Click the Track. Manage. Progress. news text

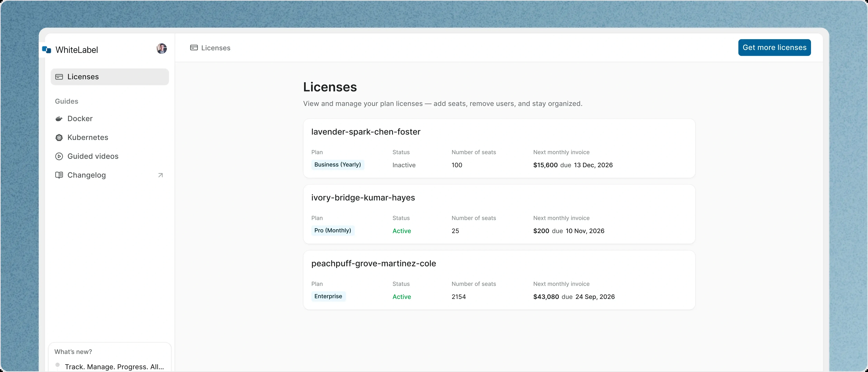[x=114, y=367]
